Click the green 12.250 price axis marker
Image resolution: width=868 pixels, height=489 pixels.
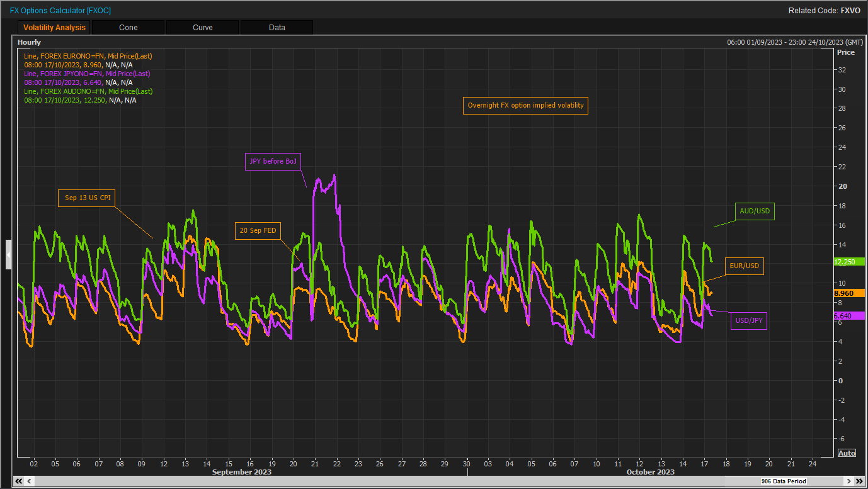click(x=843, y=262)
